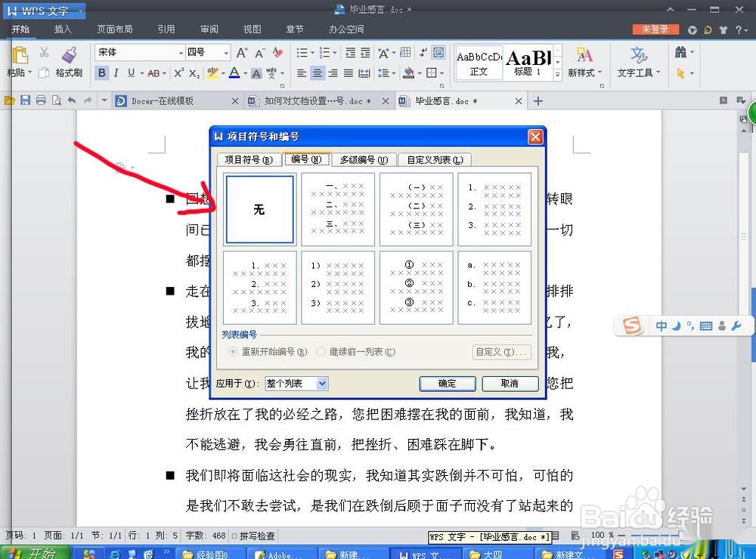Click the increase indent icon
The height and width of the screenshot is (559, 756).
[365, 53]
